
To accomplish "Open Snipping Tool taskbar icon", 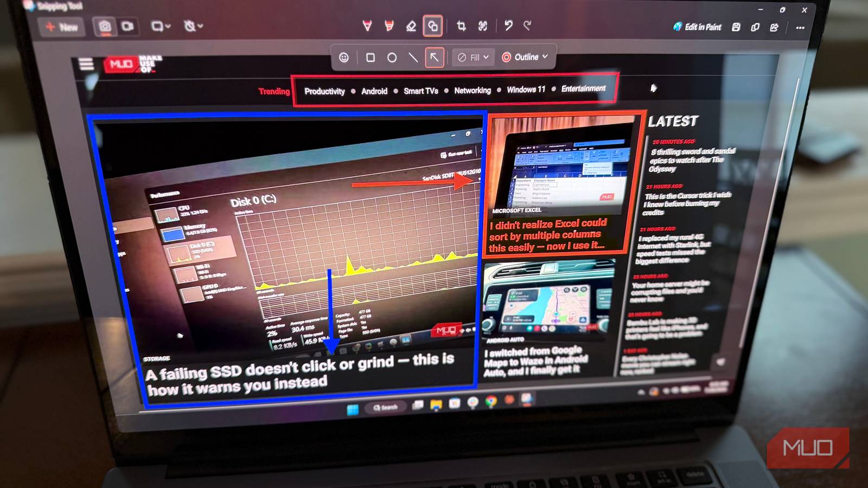I will click(x=527, y=399).
